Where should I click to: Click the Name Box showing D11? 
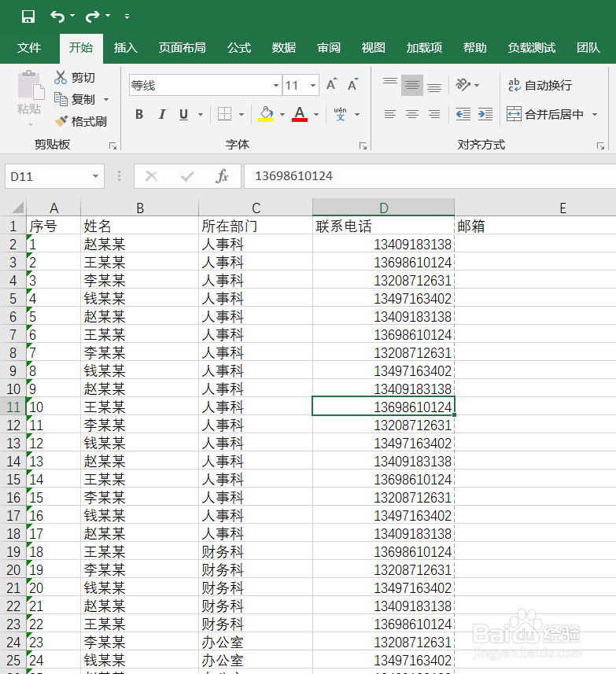coord(47,176)
